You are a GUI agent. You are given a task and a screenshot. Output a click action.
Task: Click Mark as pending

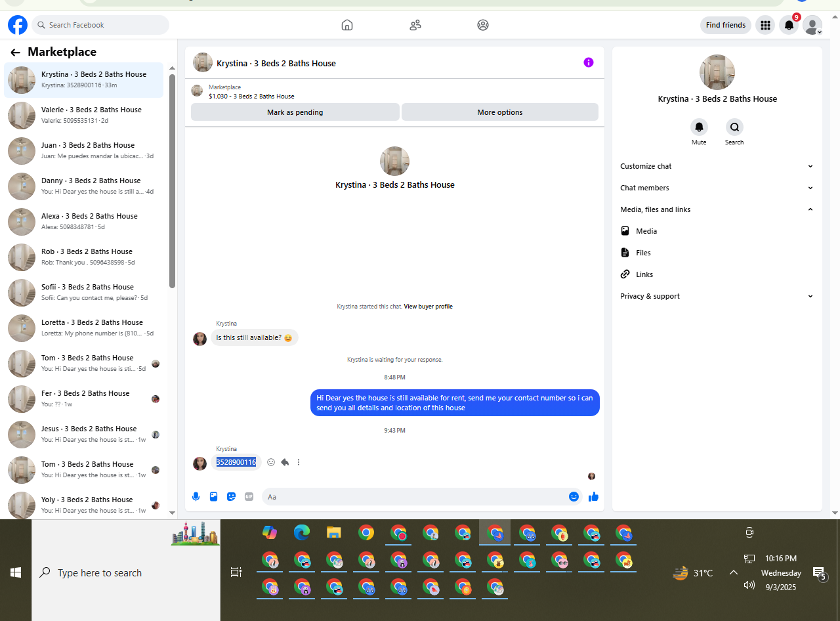click(295, 112)
